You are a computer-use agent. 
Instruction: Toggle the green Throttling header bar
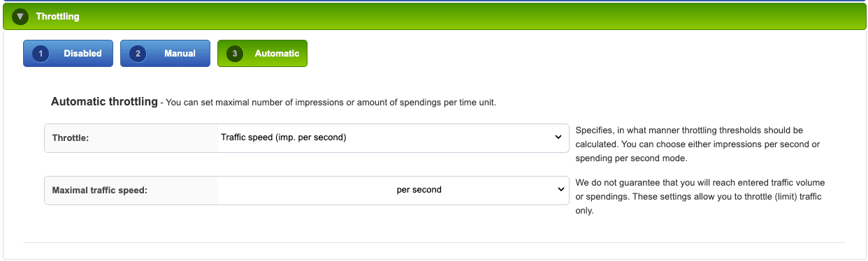click(x=434, y=16)
